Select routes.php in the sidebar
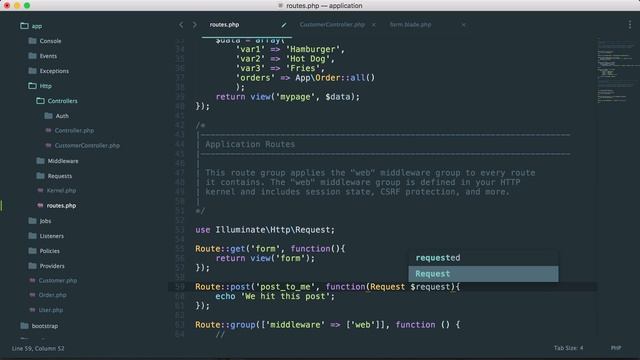 (61, 206)
